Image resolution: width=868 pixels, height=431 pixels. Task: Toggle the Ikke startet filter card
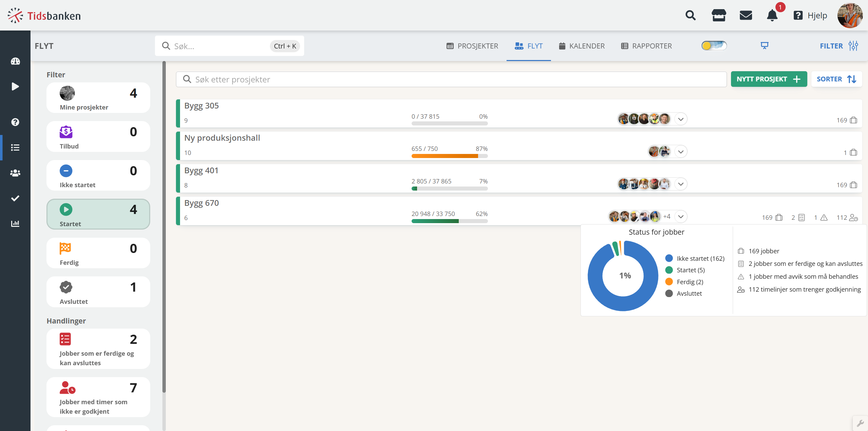tap(98, 175)
